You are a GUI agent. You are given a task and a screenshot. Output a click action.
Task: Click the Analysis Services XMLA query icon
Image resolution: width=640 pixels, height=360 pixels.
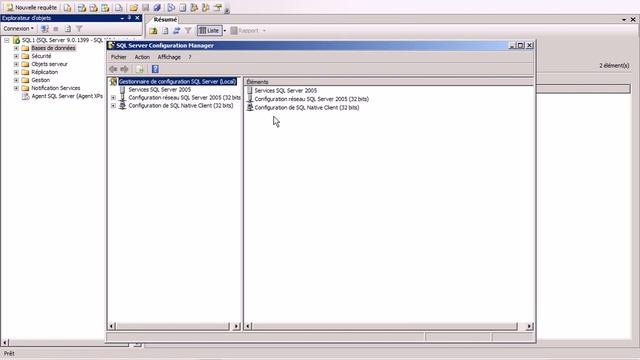(105, 7)
